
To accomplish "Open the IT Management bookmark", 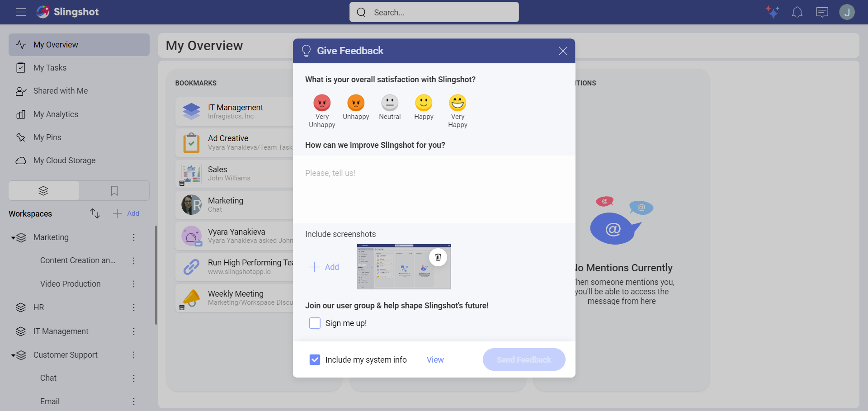I will (x=234, y=111).
